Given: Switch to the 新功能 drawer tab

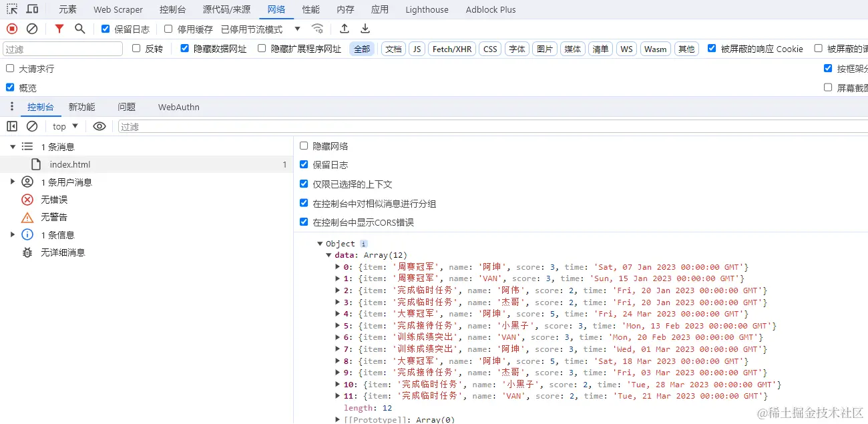Looking at the screenshot, I should pyautogui.click(x=81, y=107).
